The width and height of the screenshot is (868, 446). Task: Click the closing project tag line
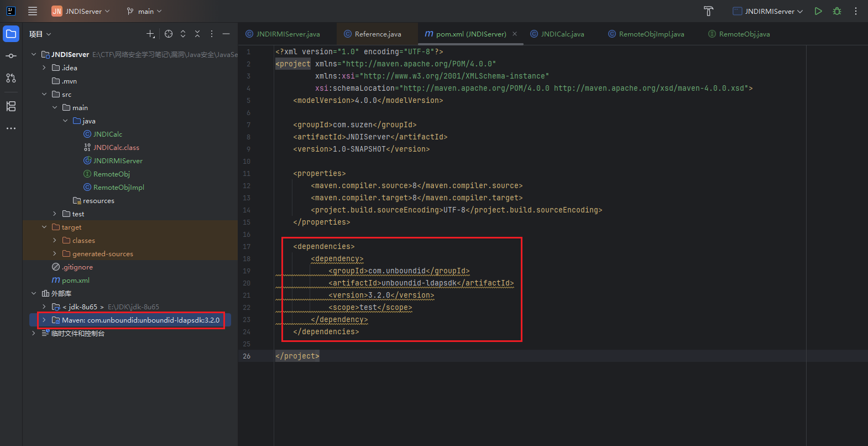(x=297, y=356)
